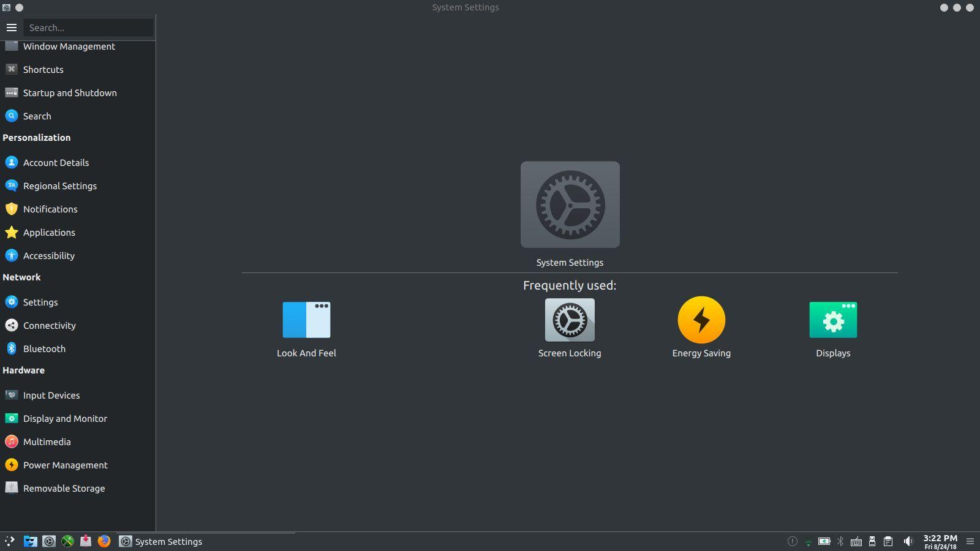Open Account Details in Personalization

[78, 163]
